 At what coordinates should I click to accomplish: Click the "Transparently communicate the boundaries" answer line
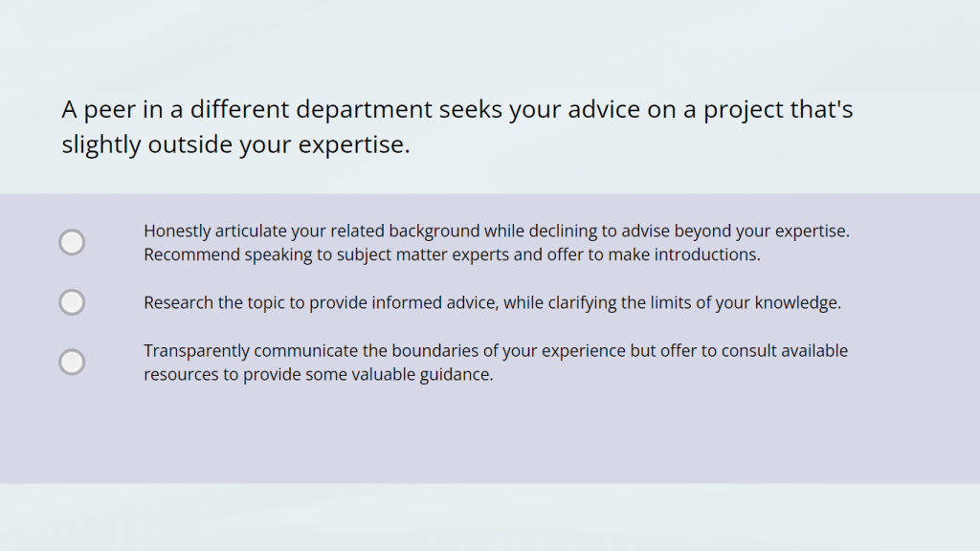pyautogui.click(x=496, y=350)
